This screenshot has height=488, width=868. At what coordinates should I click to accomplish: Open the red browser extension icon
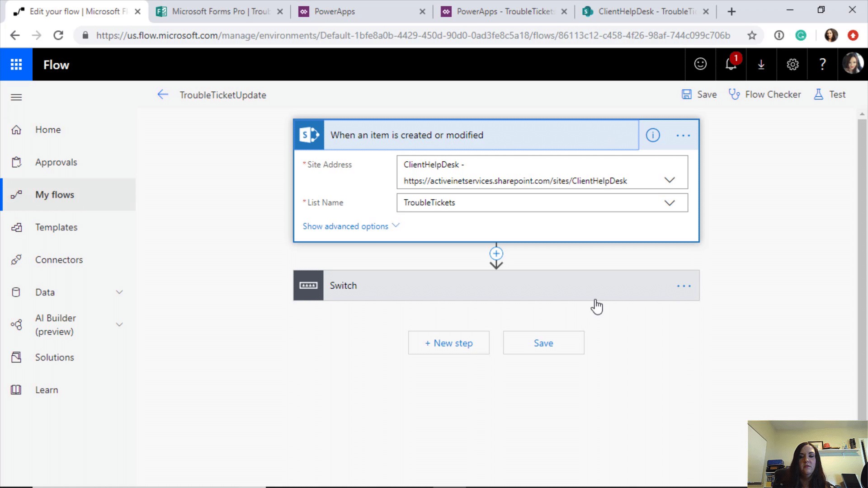[853, 35]
